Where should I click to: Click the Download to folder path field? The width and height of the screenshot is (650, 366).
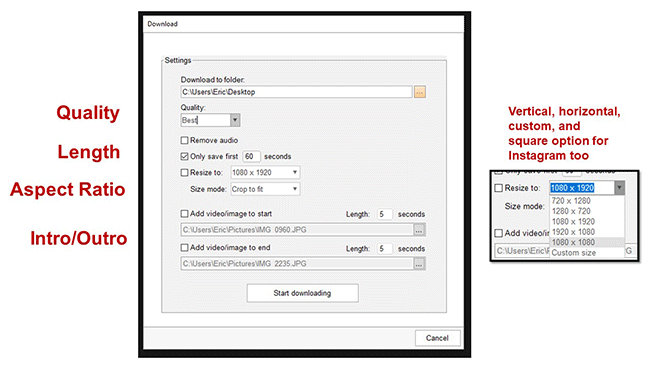pyautogui.click(x=296, y=92)
